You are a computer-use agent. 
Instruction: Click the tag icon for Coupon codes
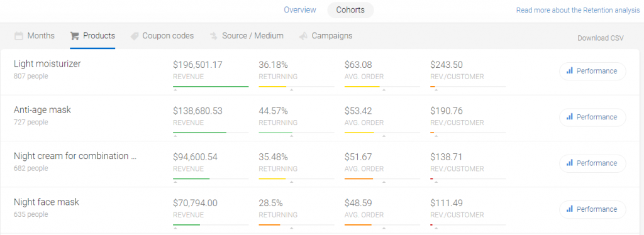click(x=135, y=36)
